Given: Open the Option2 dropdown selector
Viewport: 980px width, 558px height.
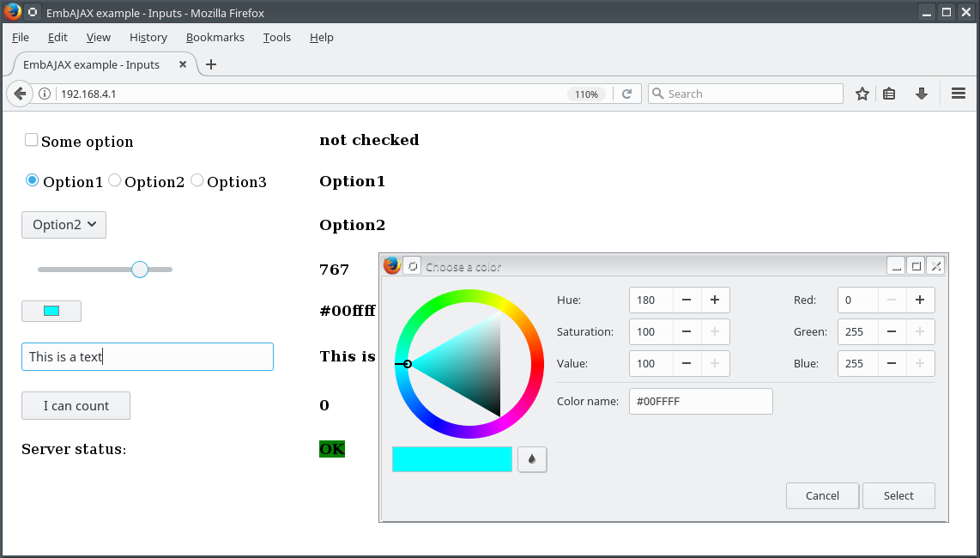Looking at the screenshot, I should click(64, 224).
